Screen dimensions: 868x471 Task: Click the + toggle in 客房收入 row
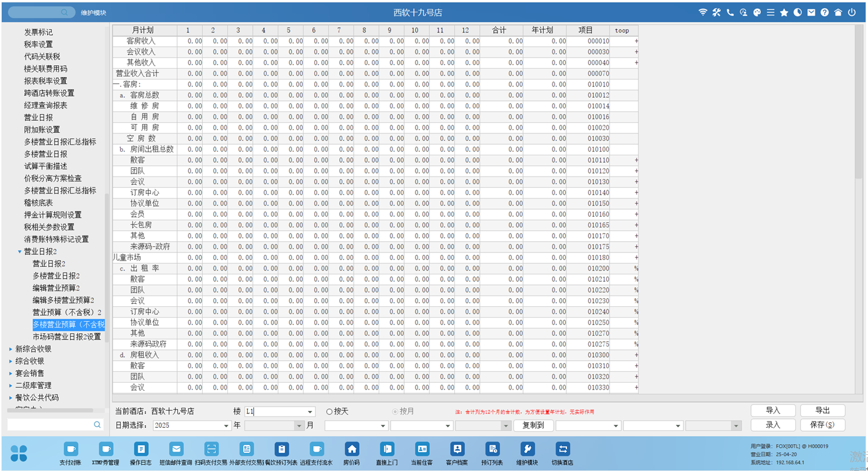tap(636, 41)
